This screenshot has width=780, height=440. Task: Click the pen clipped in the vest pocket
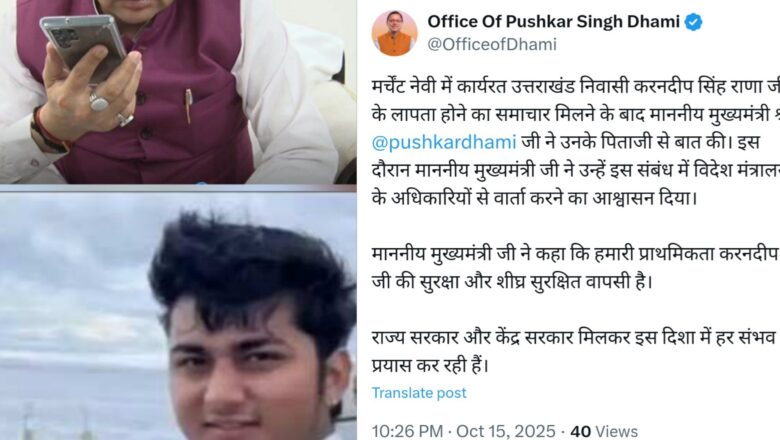(189, 105)
